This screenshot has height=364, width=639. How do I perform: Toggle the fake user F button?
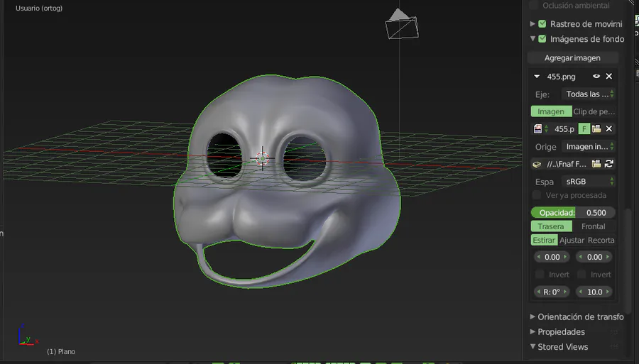pos(584,129)
